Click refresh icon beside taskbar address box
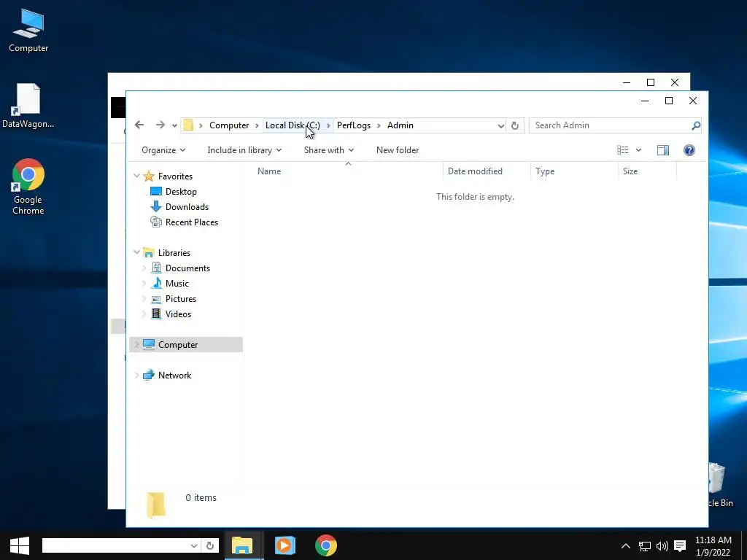This screenshot has height=560, width=747. (209, 545)
